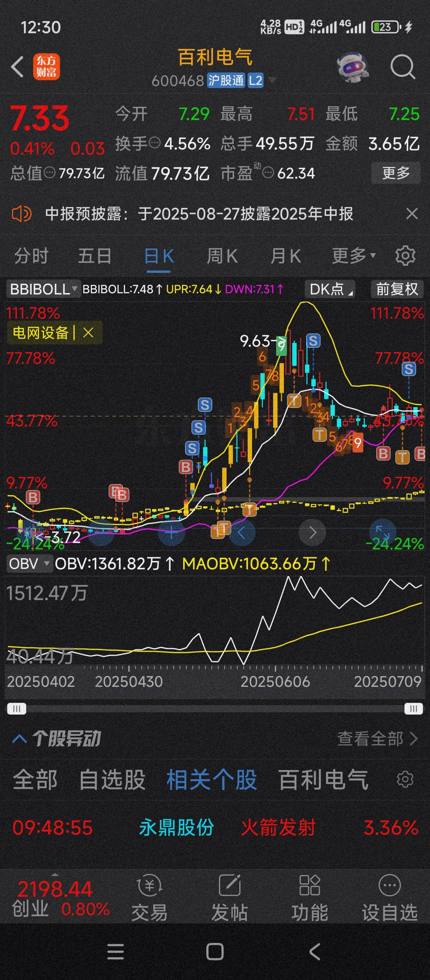Expand the 更多 chart period dropdown

(354, 255)
